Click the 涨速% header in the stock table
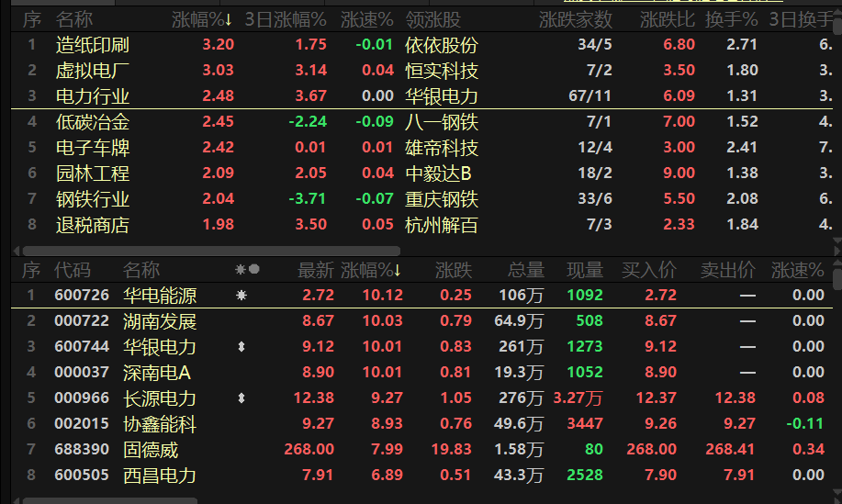This screenshot has height=504, width=842. click(797, 270)
